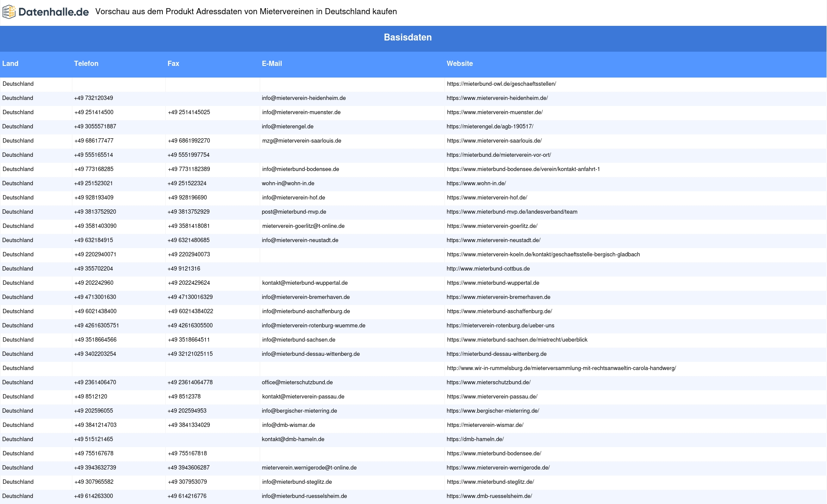Select email kontakt@mieterverein-passau.de
This screenshot has width=827, height=504.
coord(303,397)
